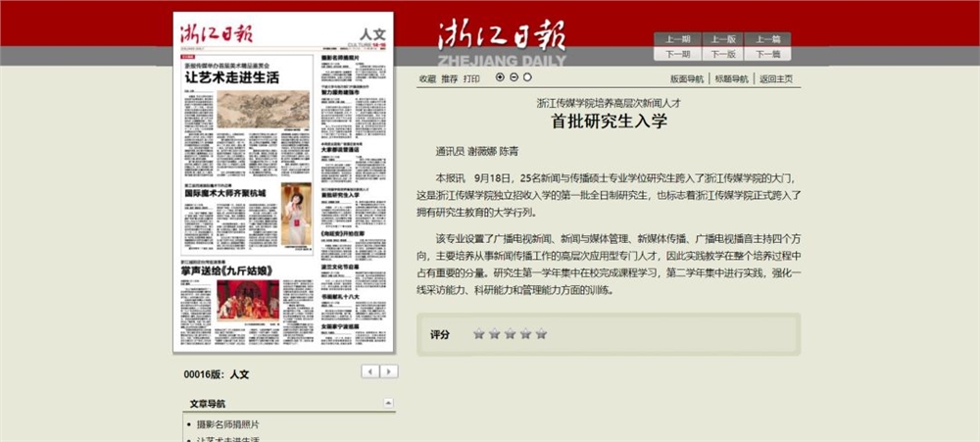Rate the article one star
980x442 pixels.
pyautogui.click(x=479, y=334)
